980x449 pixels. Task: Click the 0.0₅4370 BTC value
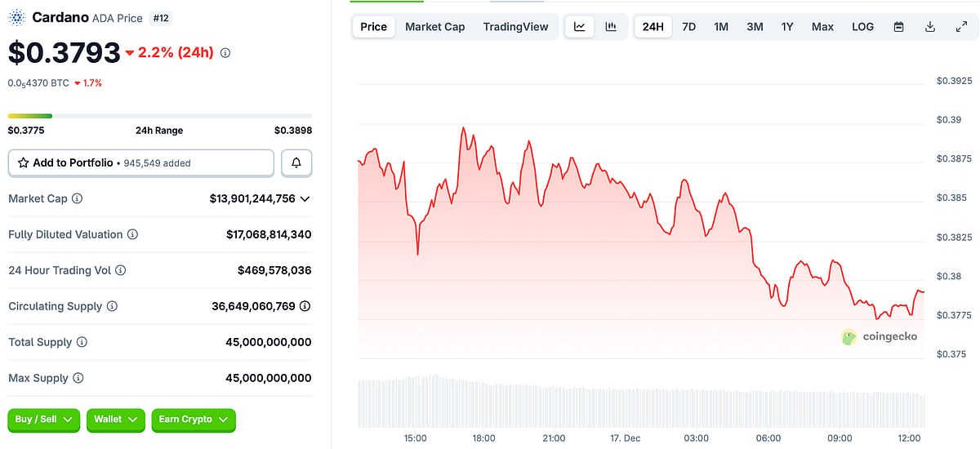pos(38,83)
